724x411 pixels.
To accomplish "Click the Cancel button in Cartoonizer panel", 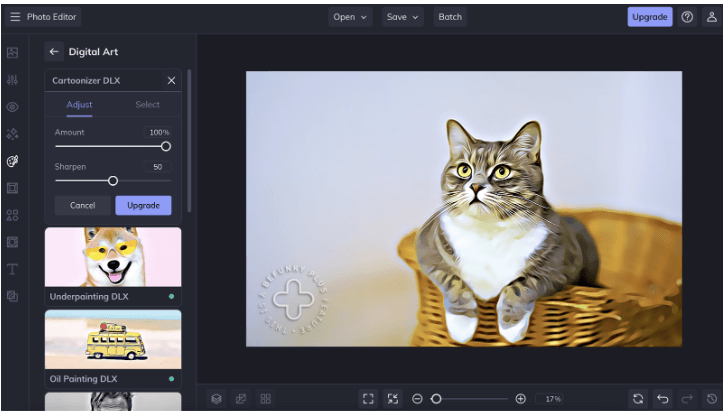I will (82, 205).
